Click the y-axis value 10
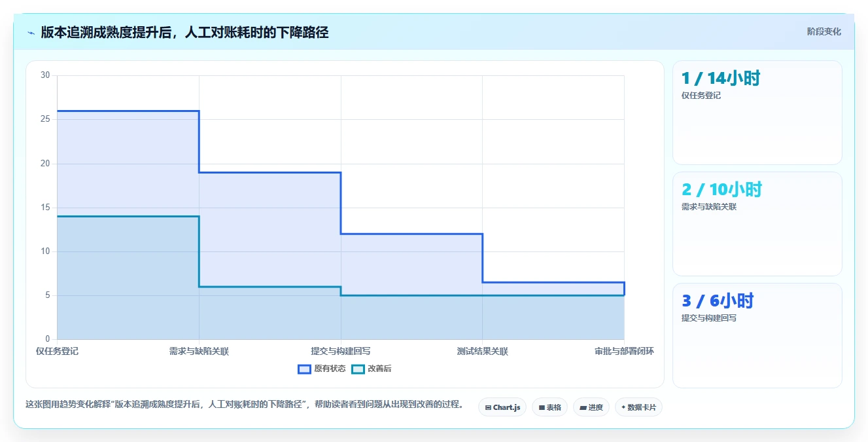 pyautogui.click(x=45, y=251)
